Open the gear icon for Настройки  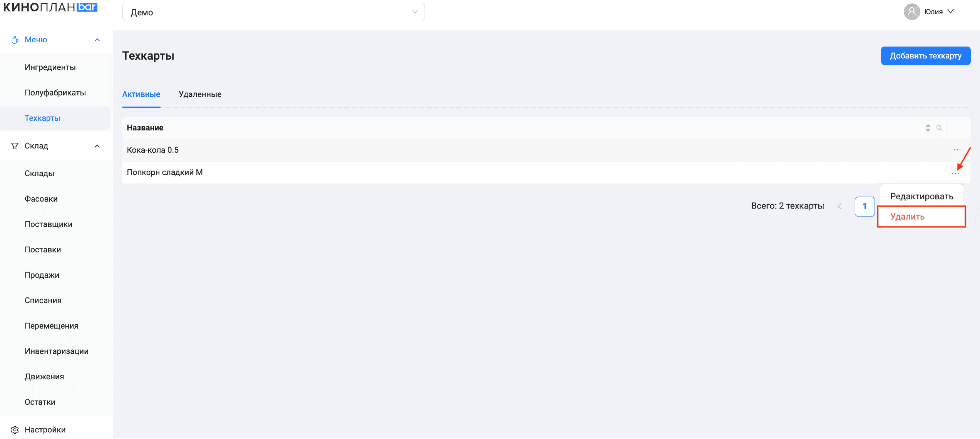pyautogui.click(x=15, y=430)
